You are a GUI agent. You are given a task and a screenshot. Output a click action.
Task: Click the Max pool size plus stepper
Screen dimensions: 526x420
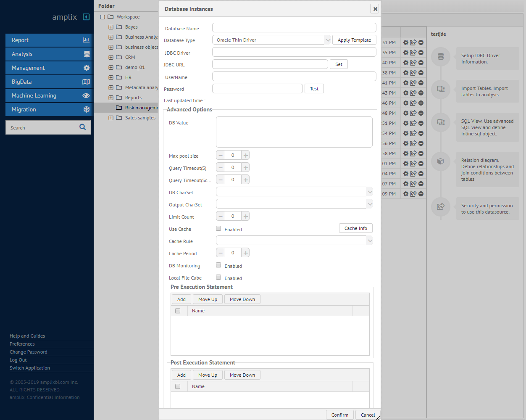tap(246, 156)
